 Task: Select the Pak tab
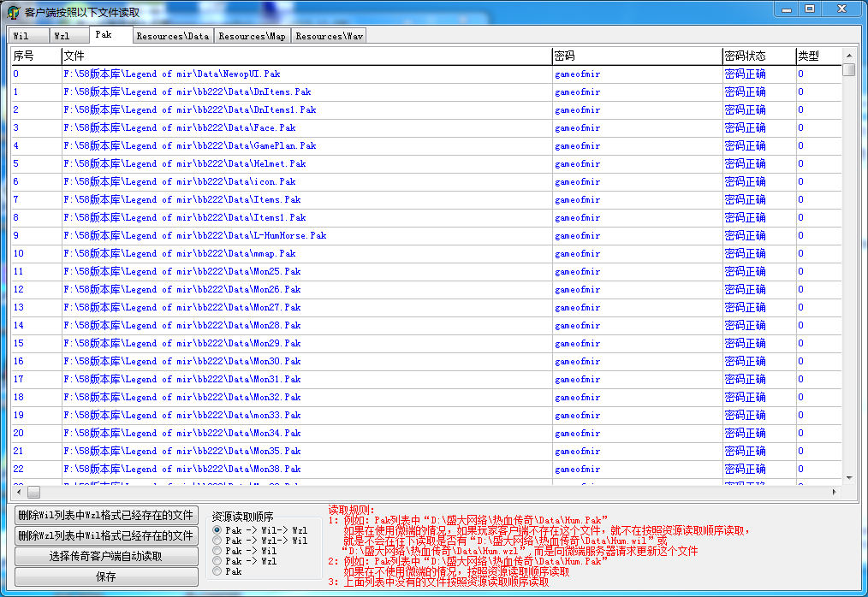point(110,34)
